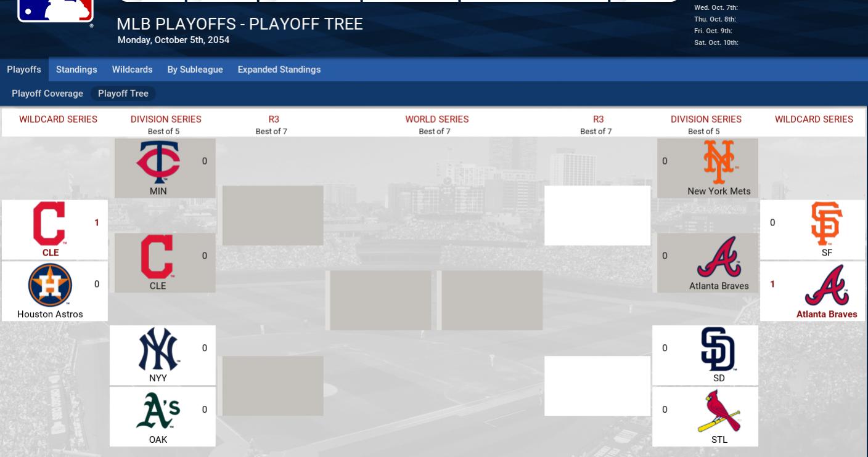
Task: Select the Playoff Coverage subtab
Action: [47, 94]
